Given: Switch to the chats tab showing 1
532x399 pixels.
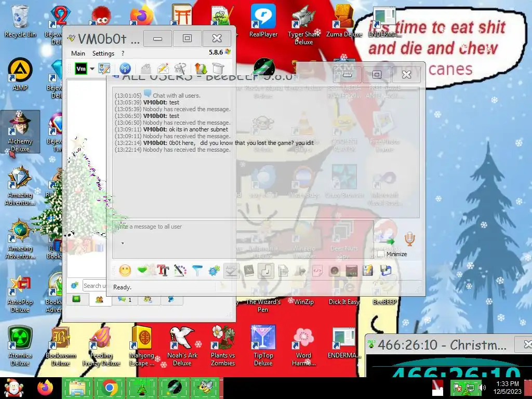Looking at the screenshot, I should coord(125,299).
